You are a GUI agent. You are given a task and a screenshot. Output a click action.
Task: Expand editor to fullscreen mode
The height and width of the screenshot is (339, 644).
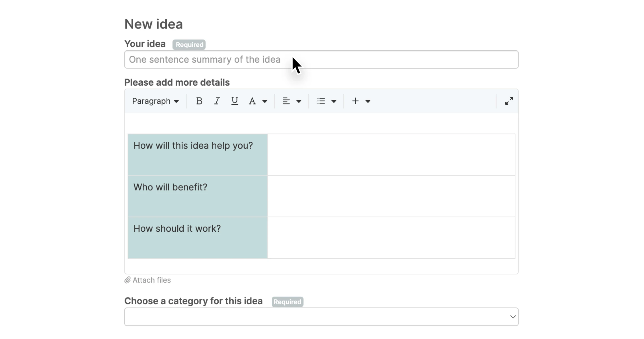[509, 101]
